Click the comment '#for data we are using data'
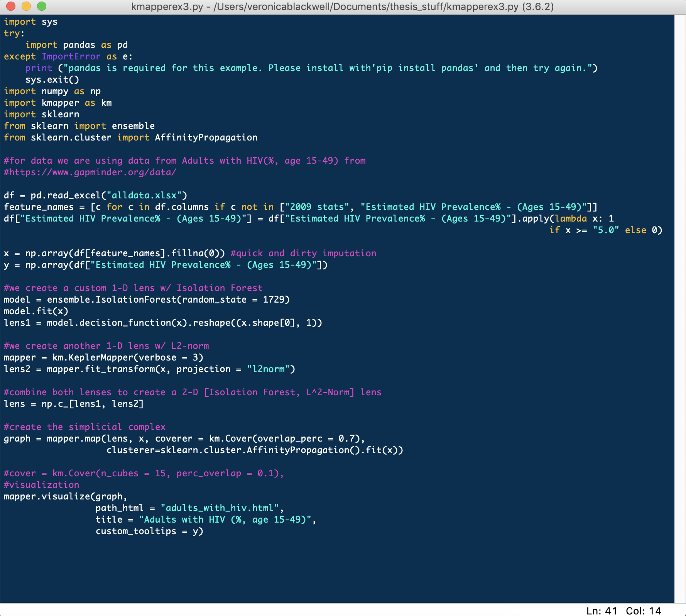 [x=184, y=161]
